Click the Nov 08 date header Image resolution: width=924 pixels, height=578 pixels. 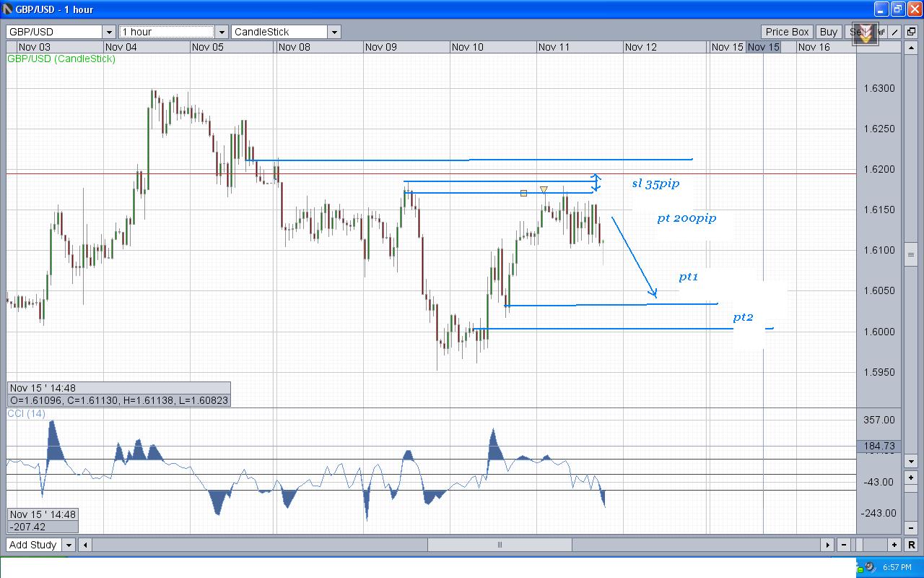click(x=294, y=47)
